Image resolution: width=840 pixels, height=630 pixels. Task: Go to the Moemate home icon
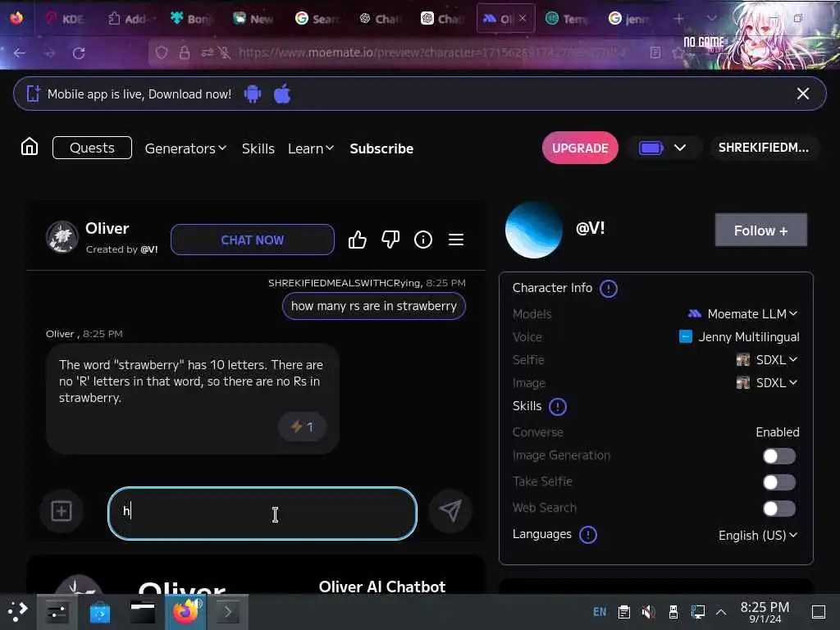pos(30,146)
